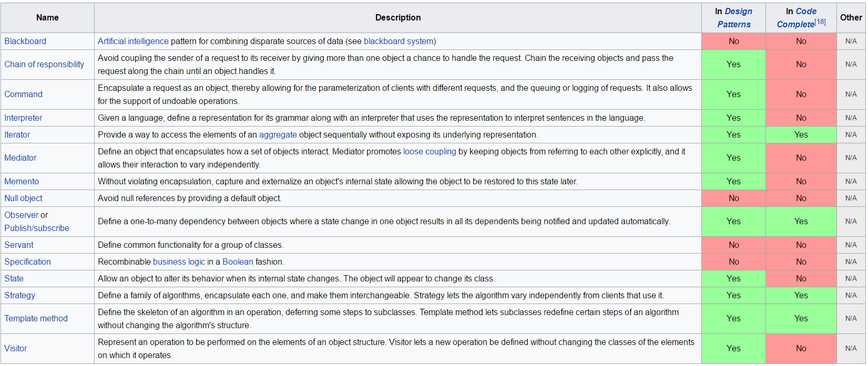Image resolution: width=868 pixels, height=366 pixels.
Task: Click the Chain of responsibility link
Action: click(x=44, y=64)
